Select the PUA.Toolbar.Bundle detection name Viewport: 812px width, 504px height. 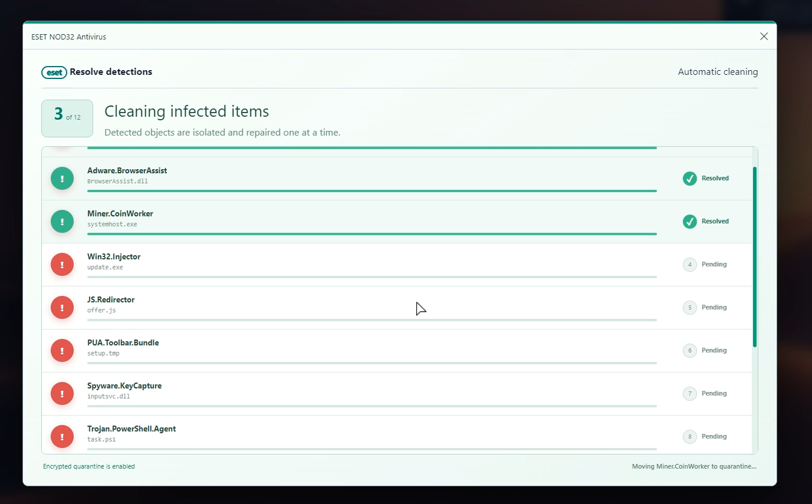pos(123,343)
